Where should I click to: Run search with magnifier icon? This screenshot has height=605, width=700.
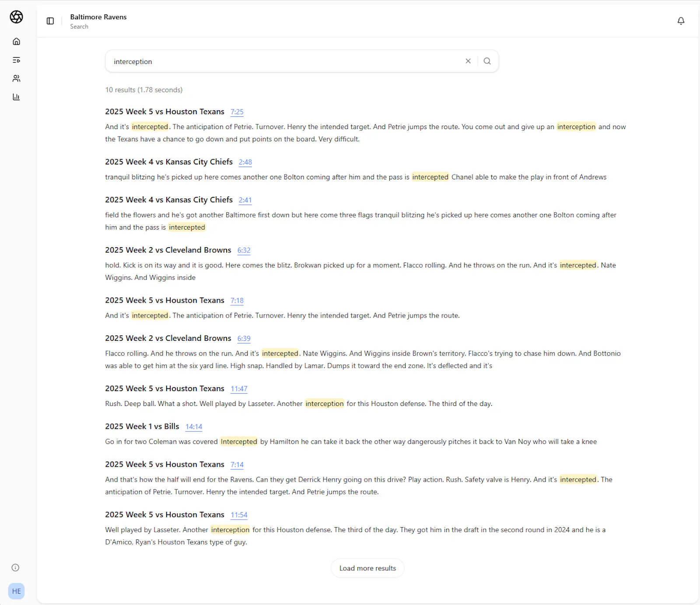pos(487,61)
